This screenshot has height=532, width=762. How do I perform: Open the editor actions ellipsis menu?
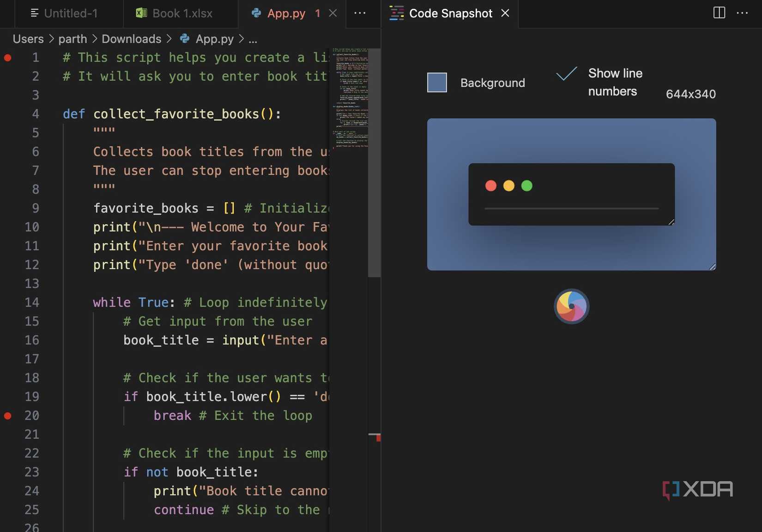tap(360, 13)
